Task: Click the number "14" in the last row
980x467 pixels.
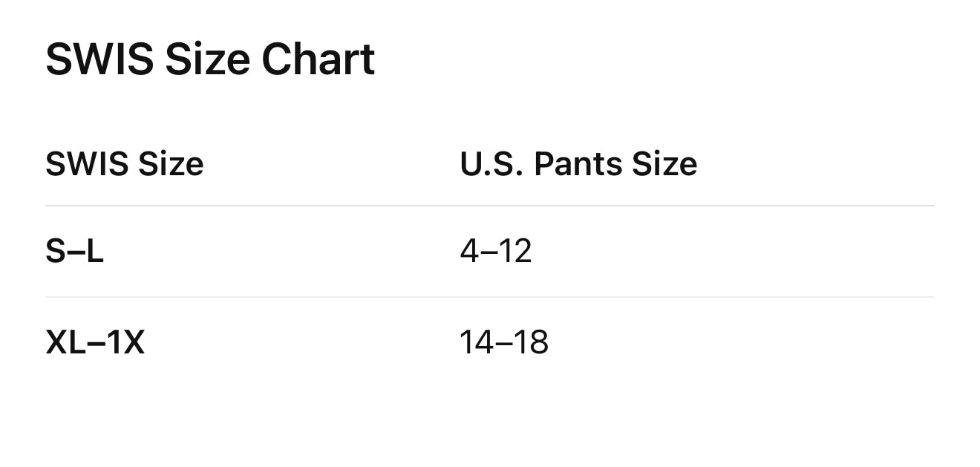Action: 477,342
